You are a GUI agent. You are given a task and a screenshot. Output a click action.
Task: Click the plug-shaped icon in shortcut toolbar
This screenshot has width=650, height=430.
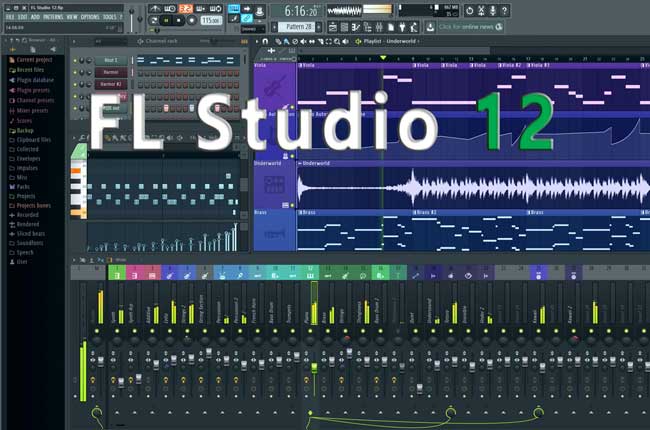[402, 27]
